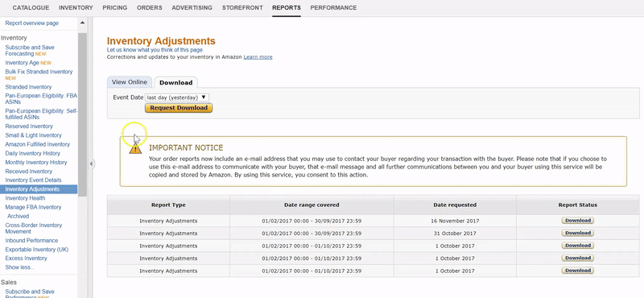Viewport: 644px width, 298px height.
Task: Click the Report Type column header
Action: pyautogui.click(x=168, y=205)
